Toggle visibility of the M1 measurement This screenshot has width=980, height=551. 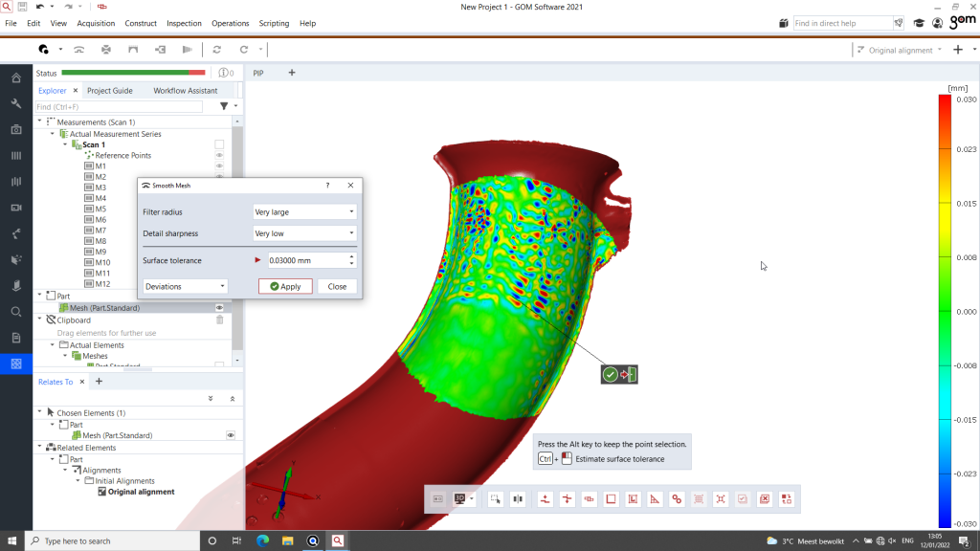pos(219,166)
